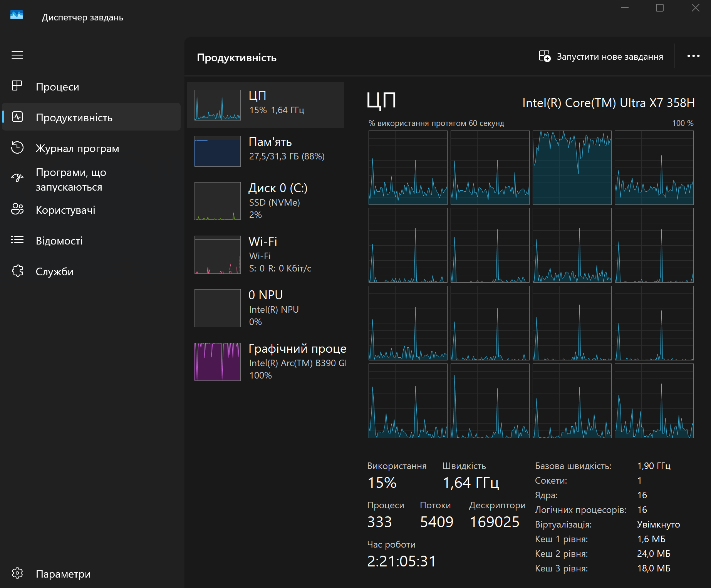Maximize the Task Manager window
Viewport: 711px width, 588px height.
(x=660, y=8)
